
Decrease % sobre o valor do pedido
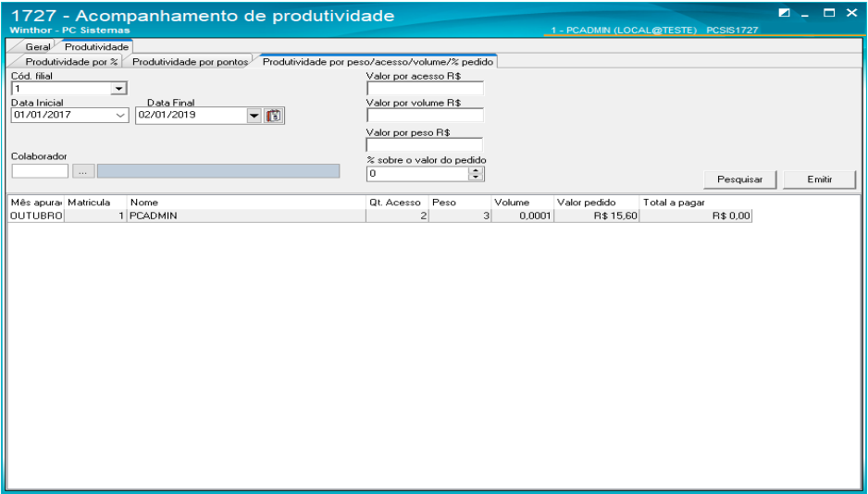pyautogui.click(x=476, y=177)
